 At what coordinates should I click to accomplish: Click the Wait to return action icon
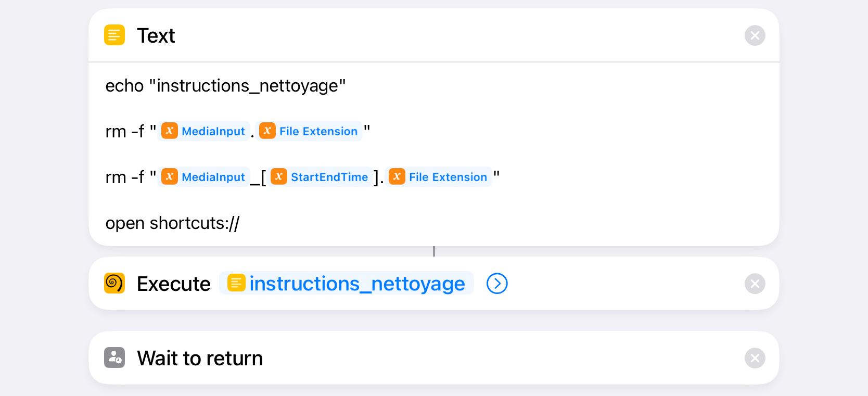pos(114,358)
